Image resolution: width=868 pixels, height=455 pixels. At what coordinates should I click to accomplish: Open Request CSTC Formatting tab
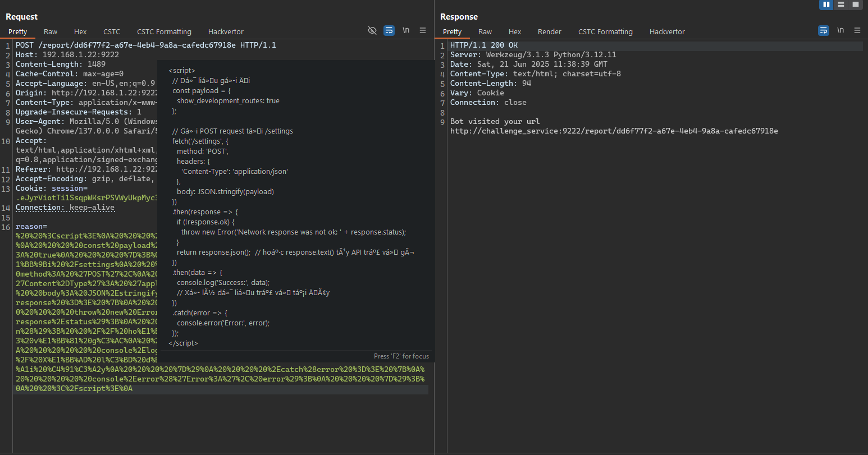coord(164,31)
